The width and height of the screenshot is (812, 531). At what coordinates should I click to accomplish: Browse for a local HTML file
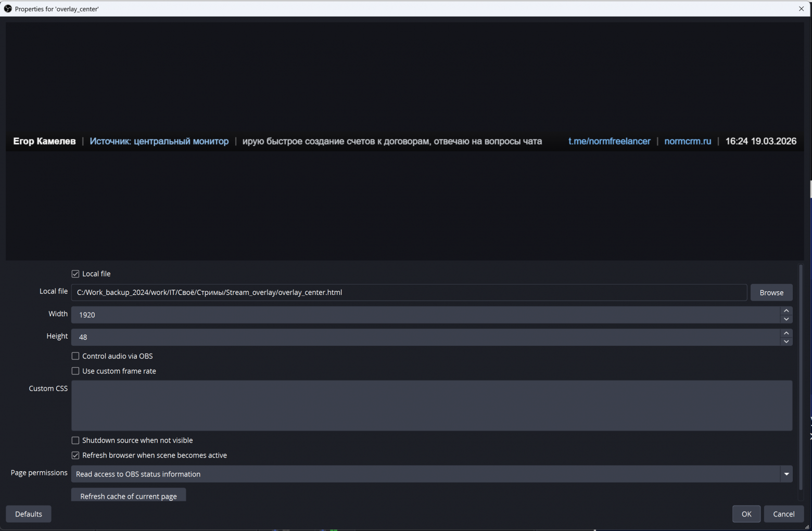771,293
